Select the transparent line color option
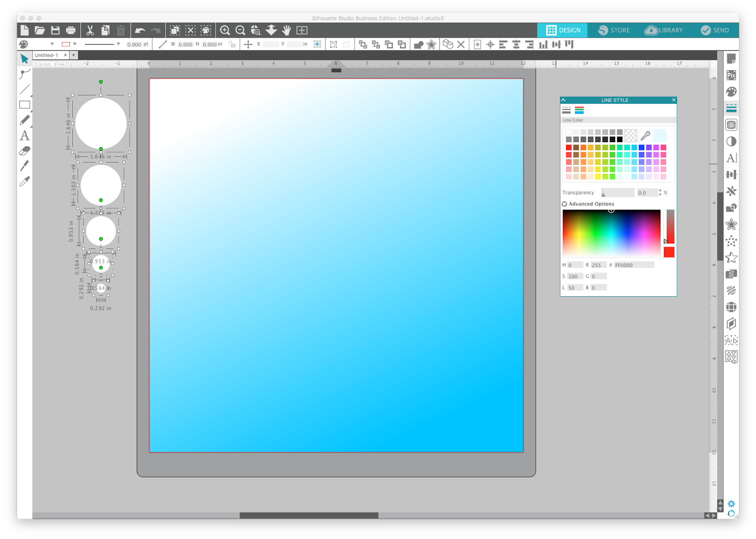 pos(630,136)
